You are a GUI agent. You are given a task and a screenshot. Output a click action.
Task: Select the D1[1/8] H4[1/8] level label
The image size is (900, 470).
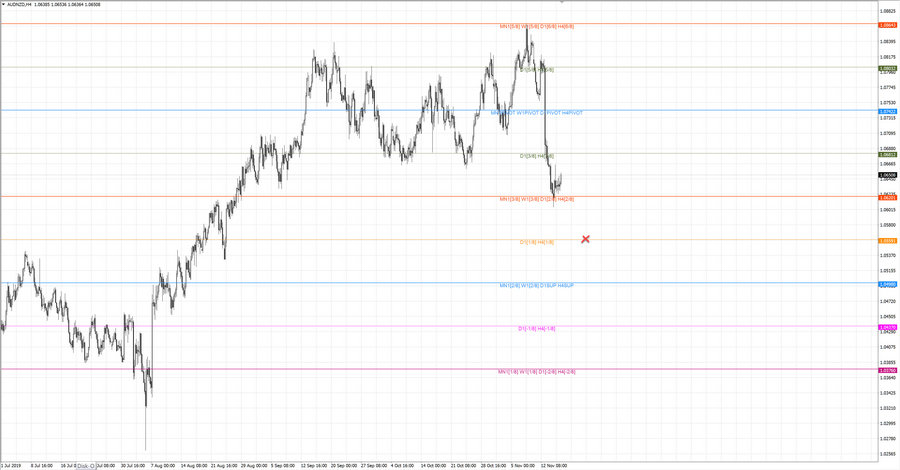(537, 242)
